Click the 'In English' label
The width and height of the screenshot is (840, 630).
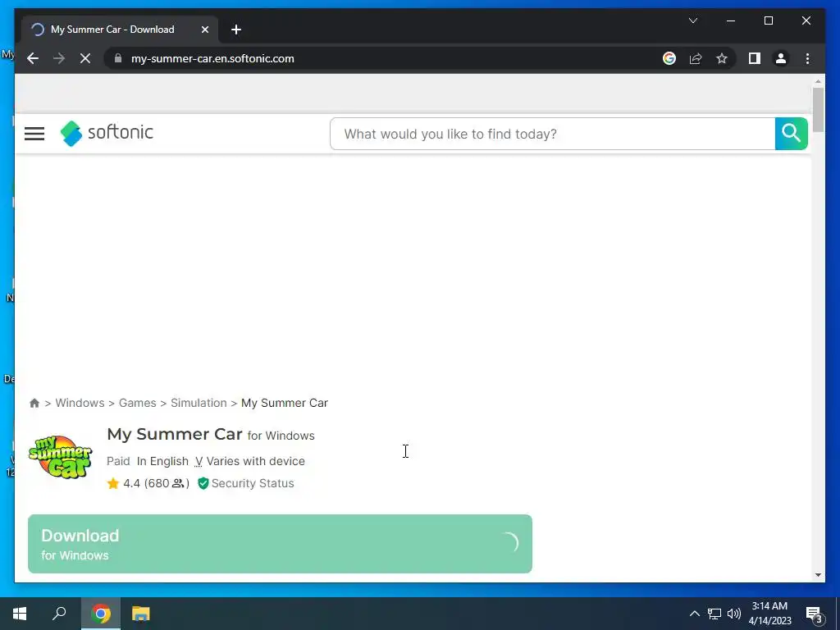click(162, 461)
